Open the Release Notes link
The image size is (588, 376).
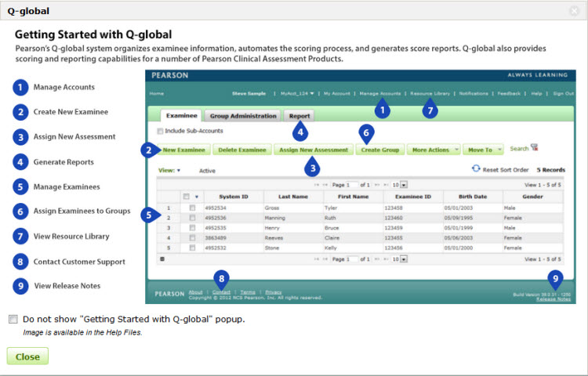click(x=554, y=299)
